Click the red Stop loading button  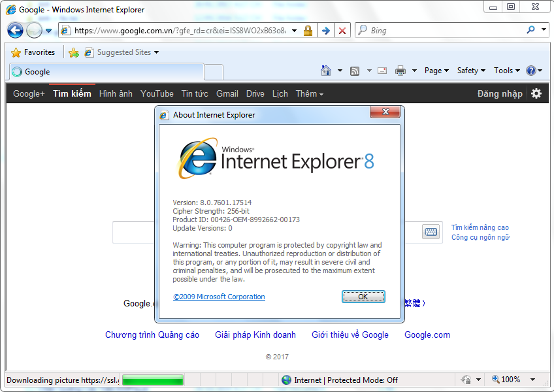tap(342, 31)
